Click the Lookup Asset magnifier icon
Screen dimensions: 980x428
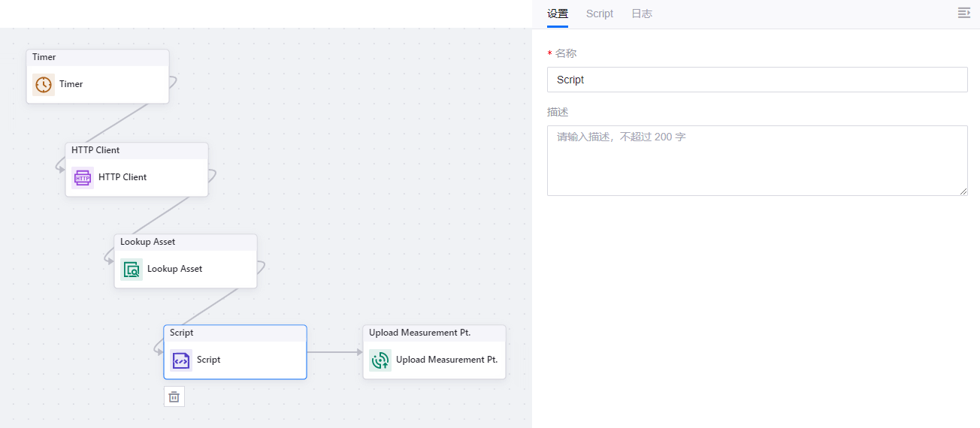click(132, 269)
